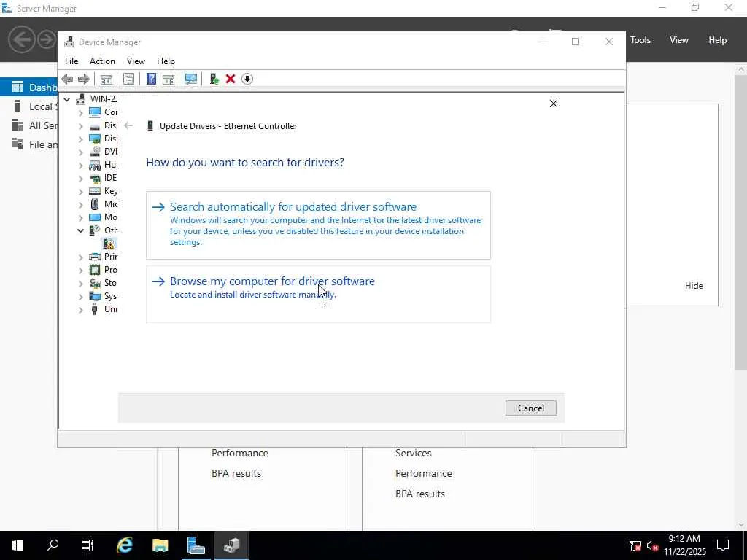Open the Help menu in Device Manager
The width and height of the screenshot is (747, 560).
point(166,61)
